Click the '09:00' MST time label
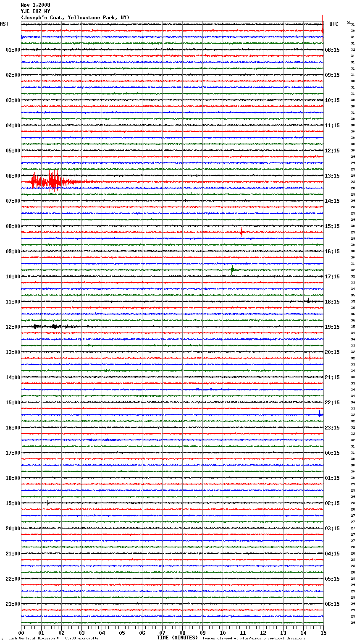Screen dimensions: 357x644 pos(13,251)
